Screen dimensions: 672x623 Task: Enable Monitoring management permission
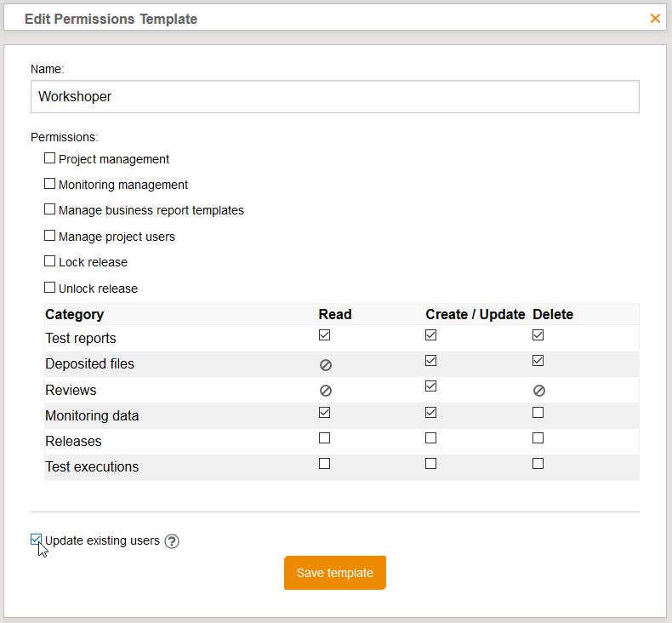49,184
